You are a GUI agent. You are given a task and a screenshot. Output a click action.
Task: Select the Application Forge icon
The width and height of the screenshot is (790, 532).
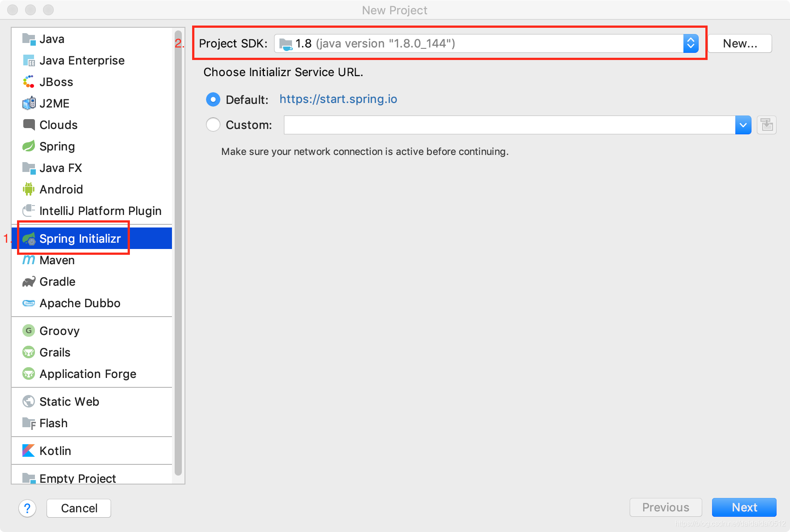click(29, 373)
